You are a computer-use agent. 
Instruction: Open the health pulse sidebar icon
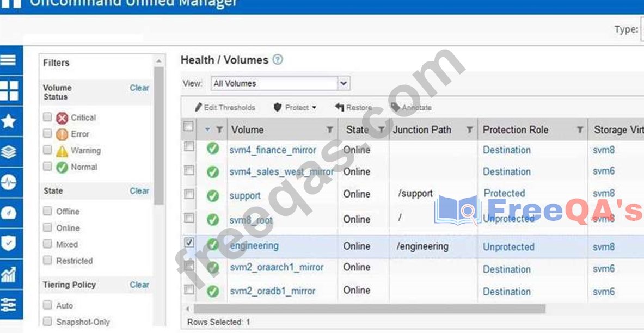[x=9, y=183]
